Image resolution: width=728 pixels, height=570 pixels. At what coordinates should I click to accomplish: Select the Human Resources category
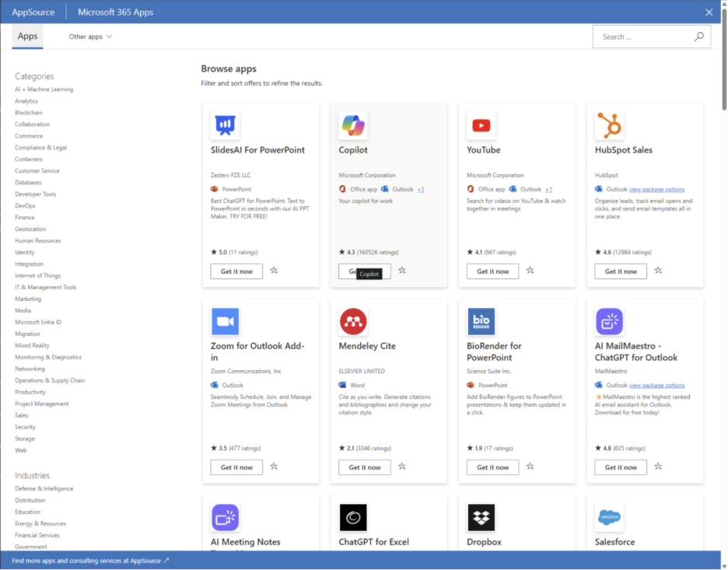click(x=38, y=240)
